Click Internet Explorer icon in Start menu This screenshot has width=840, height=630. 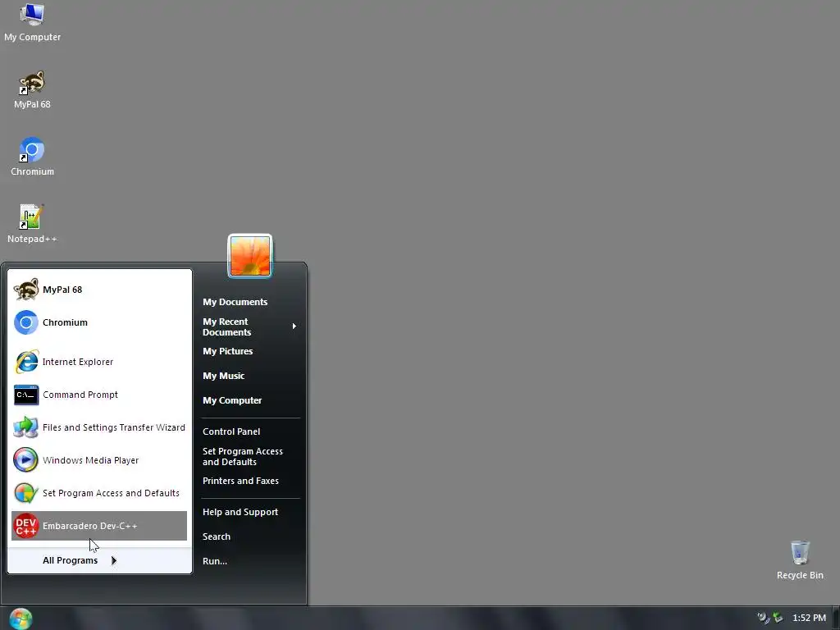coord(25,362)
